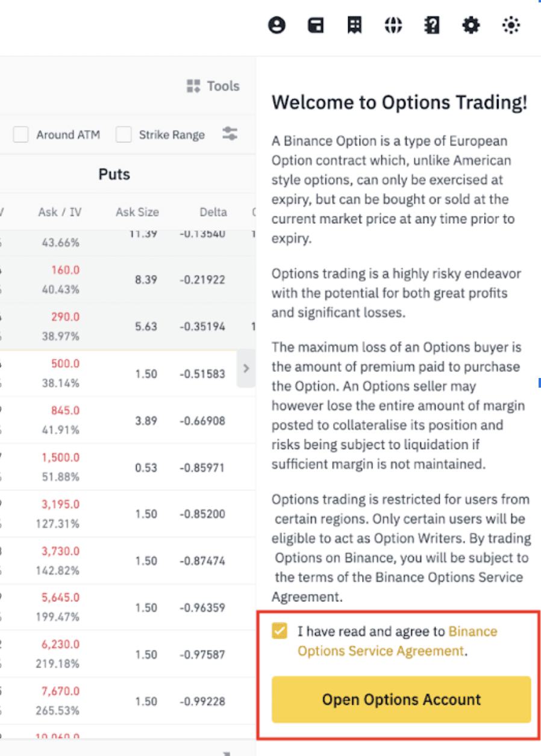Click the Ask / IV column header

60,212
